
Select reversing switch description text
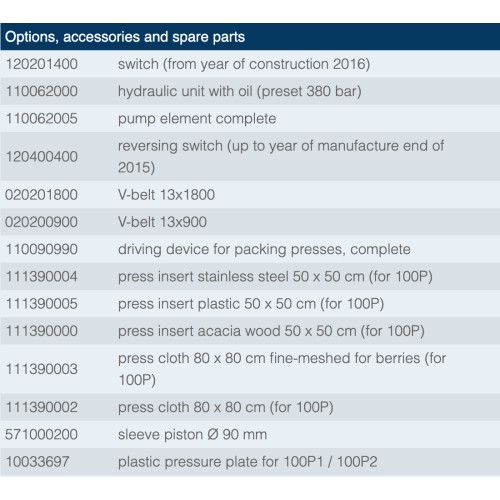tap(281, 157)
